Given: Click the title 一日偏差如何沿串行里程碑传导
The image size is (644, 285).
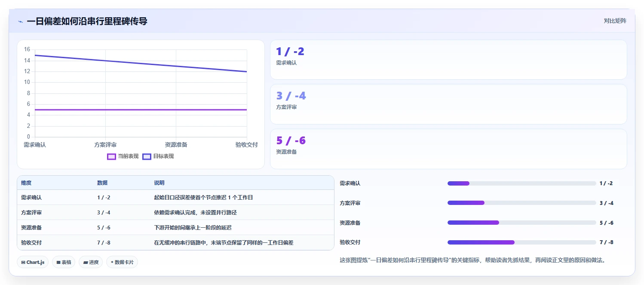Looking at the screenshot, I should tap(87, 21).
